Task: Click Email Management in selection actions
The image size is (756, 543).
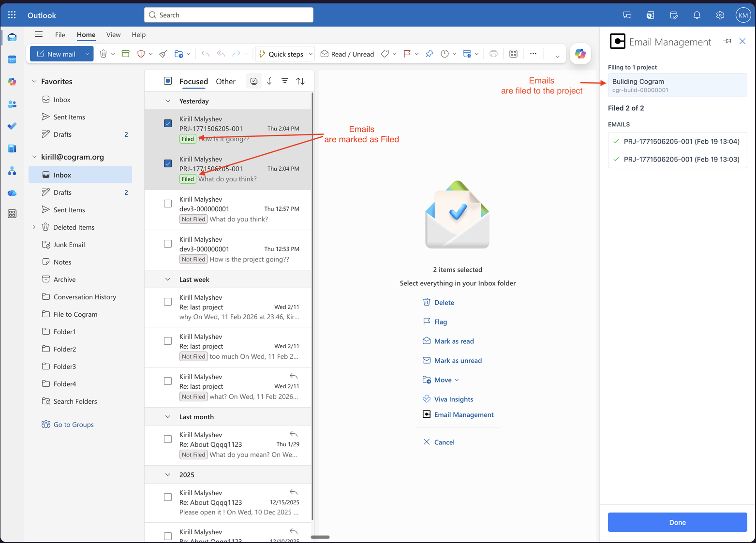Action: pyautogui.click(x=458, y=414)
